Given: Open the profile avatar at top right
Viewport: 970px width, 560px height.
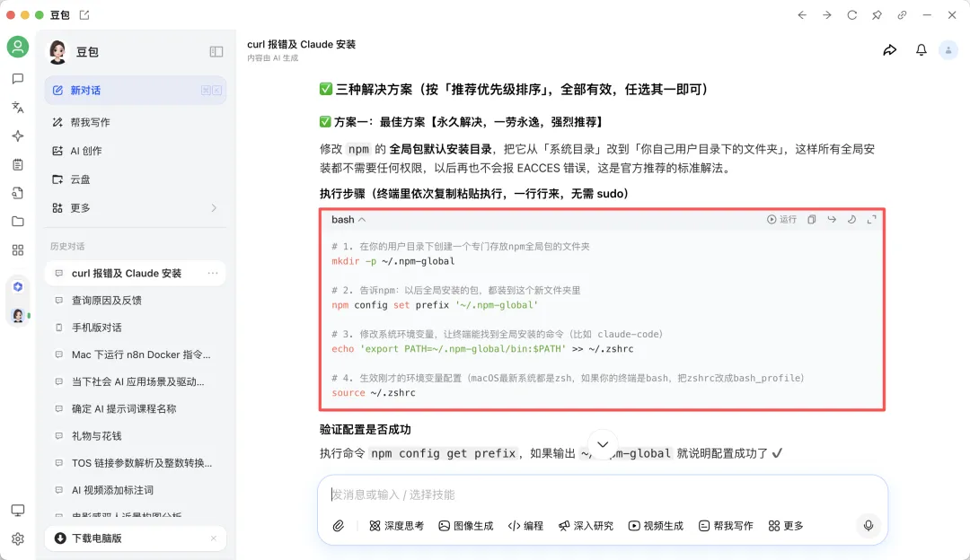Looking at the screenshot, I should pos(948,50).
